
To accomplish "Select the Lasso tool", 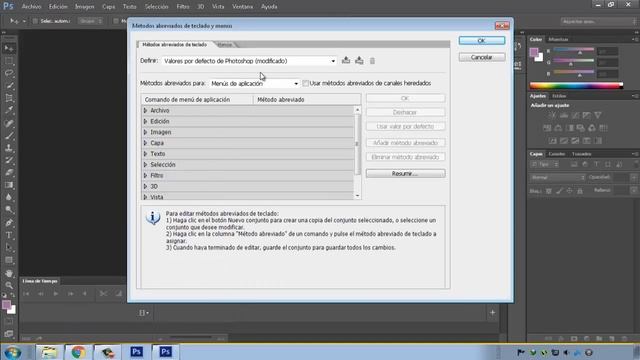I will click(x=9, y=73).
